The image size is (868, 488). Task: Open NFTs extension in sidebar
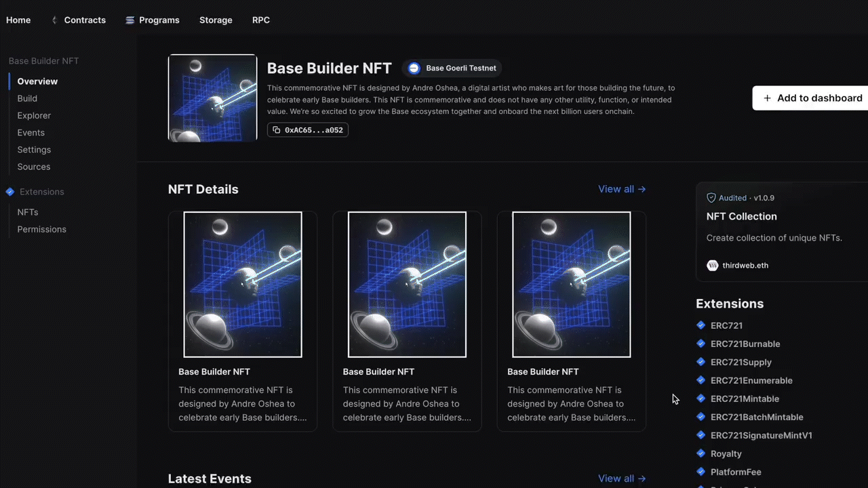[28, 212]
